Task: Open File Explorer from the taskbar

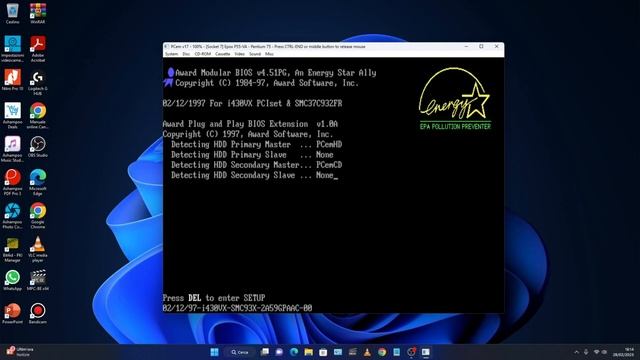Action: [x=309, y=352]
